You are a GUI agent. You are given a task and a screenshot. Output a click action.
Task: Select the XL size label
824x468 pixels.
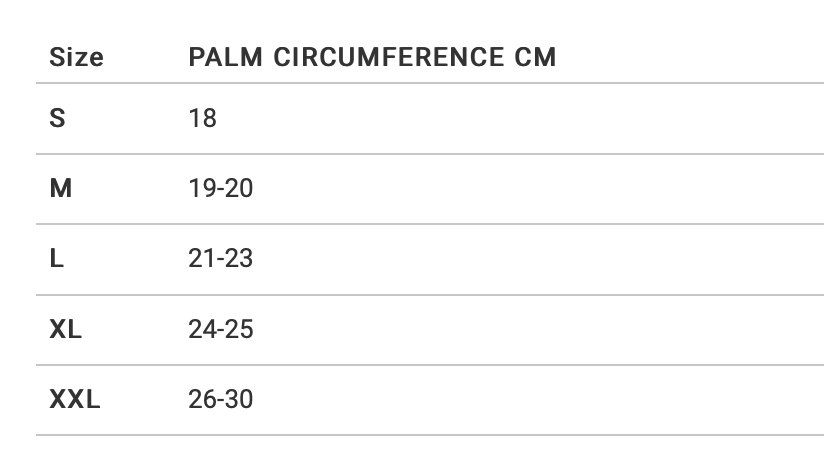[66, 329]
